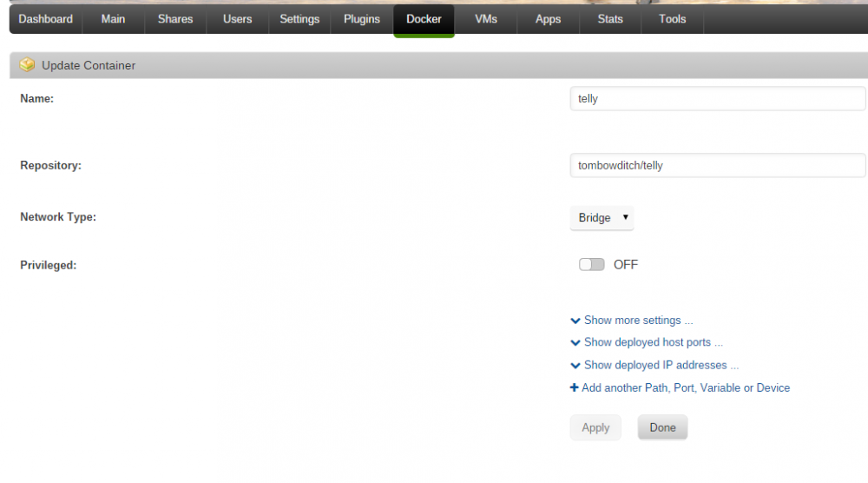The height and width of the screenshot is (483, 868).
Task: Switch to the Shares tab
Action: 175,19
